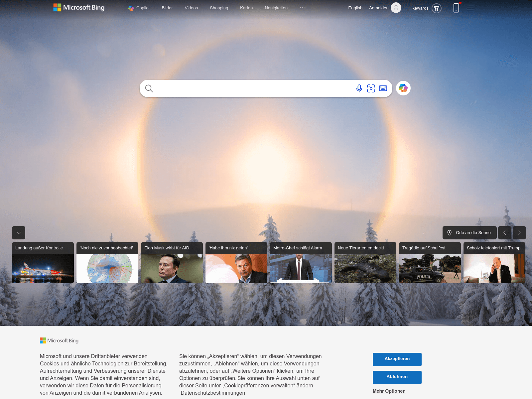Open Neuigkeiten in the navigation bar
532x399 pixels.
(276, 8)
